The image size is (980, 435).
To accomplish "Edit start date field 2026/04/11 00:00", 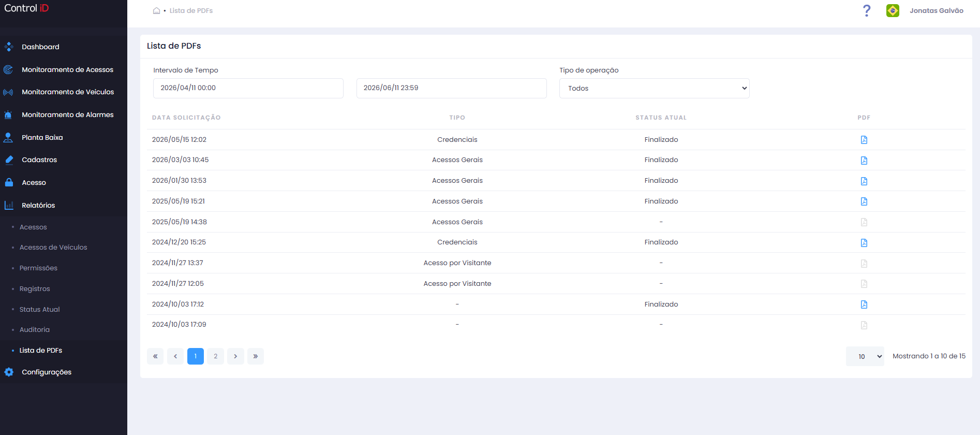I will coord(248,88).
